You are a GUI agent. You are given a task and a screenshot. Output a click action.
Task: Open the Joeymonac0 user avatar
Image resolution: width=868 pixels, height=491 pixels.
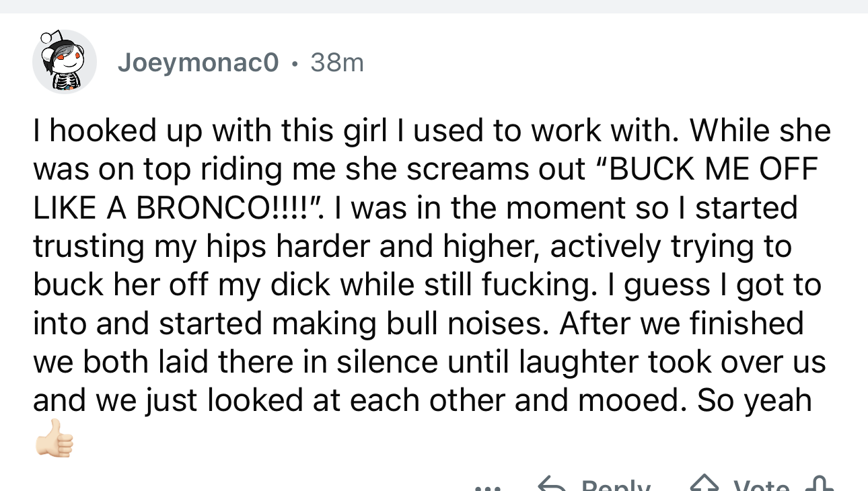64,63
